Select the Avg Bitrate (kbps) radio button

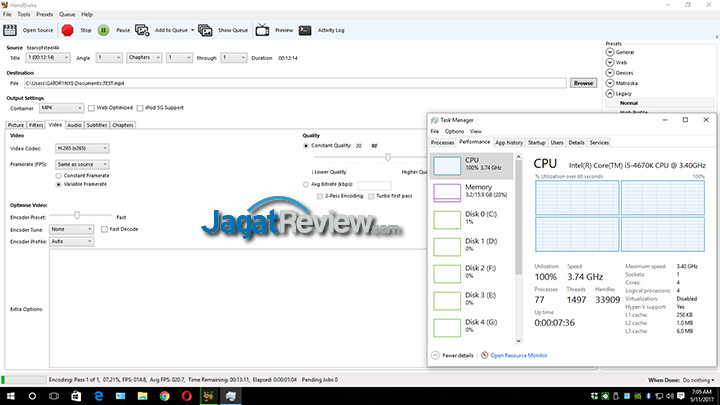[306, 184]
